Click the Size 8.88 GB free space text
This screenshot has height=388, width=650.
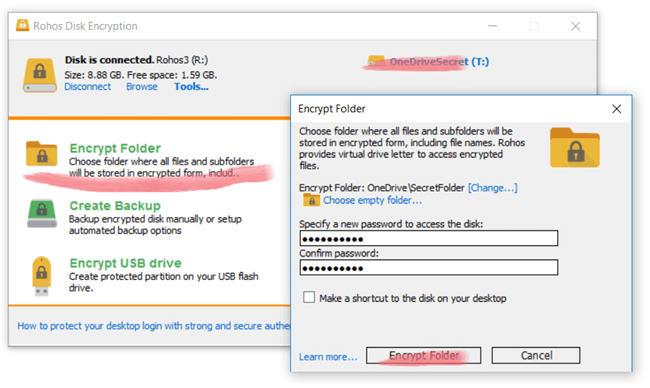141,75
